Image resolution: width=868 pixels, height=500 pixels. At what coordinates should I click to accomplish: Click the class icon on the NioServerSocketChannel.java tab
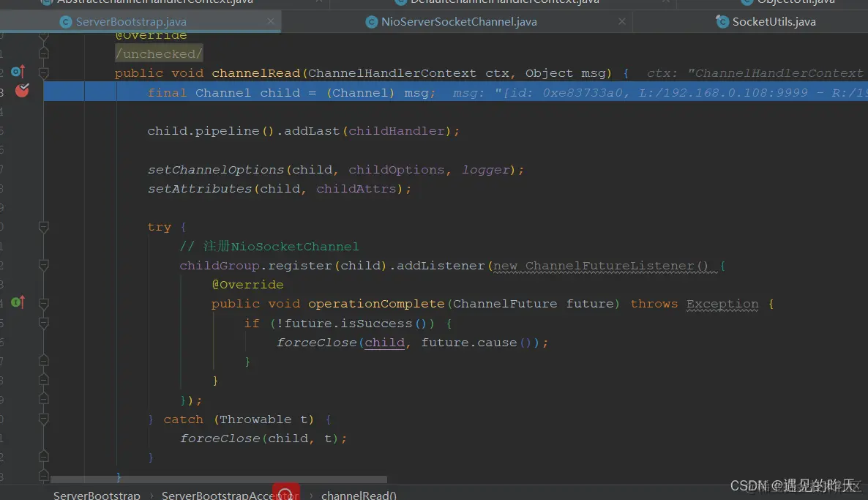click(372, 21)
